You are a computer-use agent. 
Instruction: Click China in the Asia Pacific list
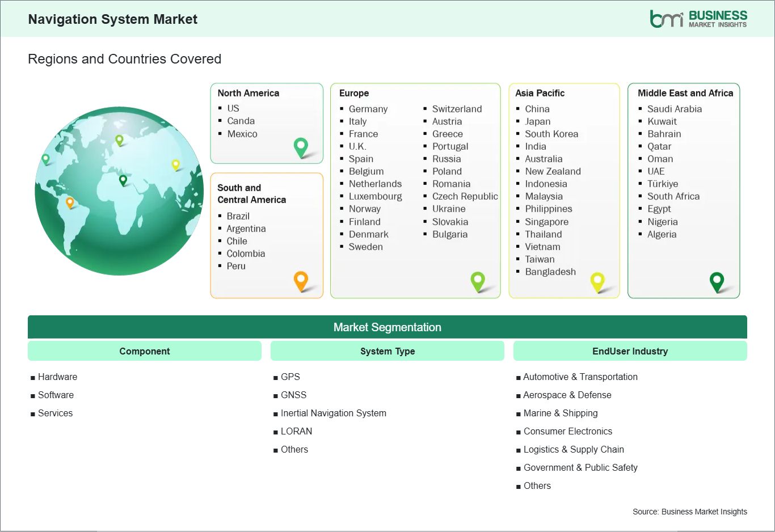(536, 108)
